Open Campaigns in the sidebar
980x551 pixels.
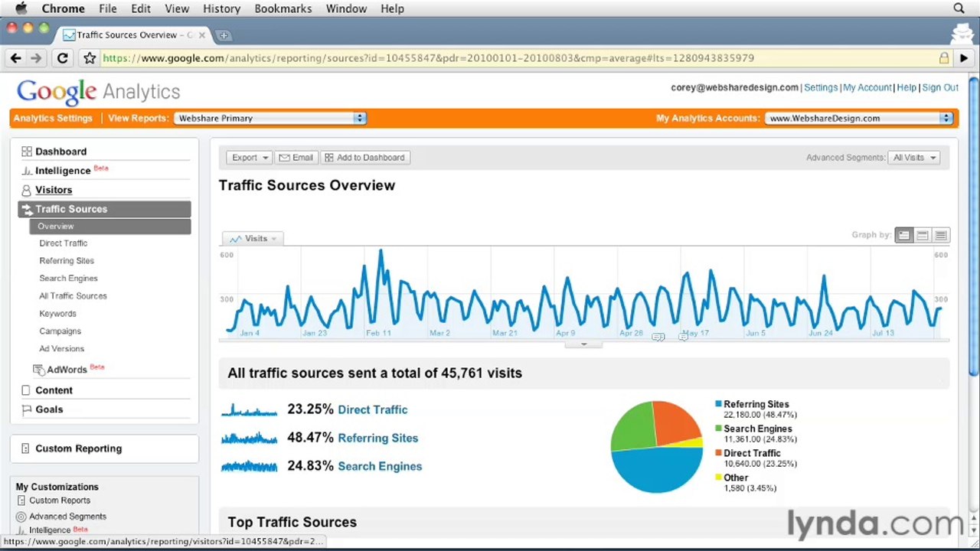pos(60,331)
